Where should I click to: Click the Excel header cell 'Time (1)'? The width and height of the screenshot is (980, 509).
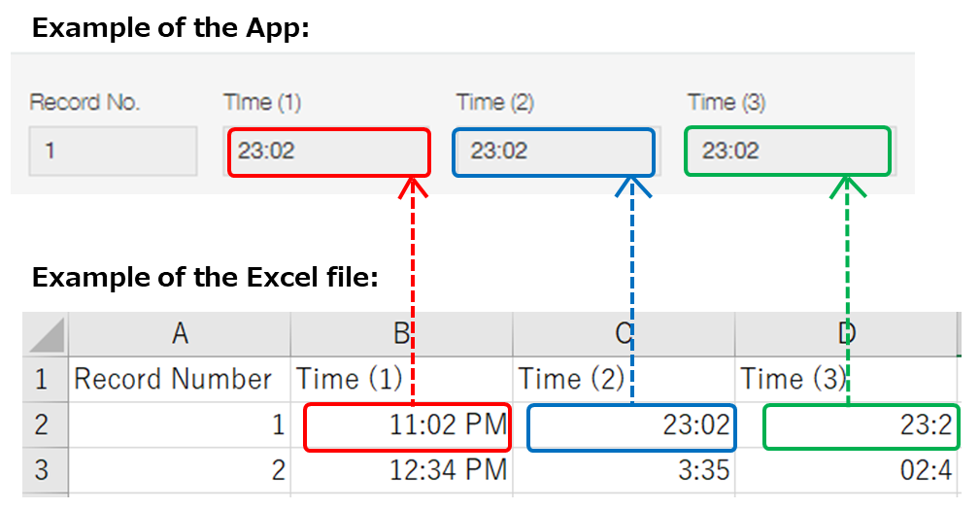coord(401,379)
